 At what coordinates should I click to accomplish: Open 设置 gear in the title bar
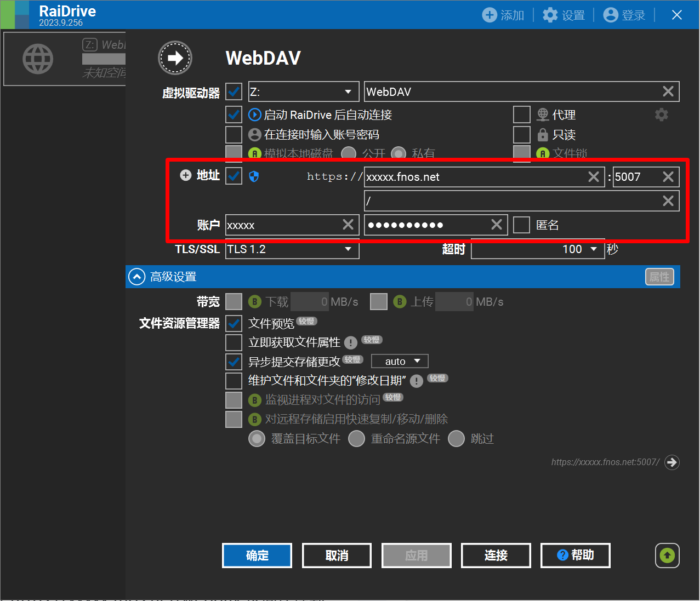click(550, 15)
